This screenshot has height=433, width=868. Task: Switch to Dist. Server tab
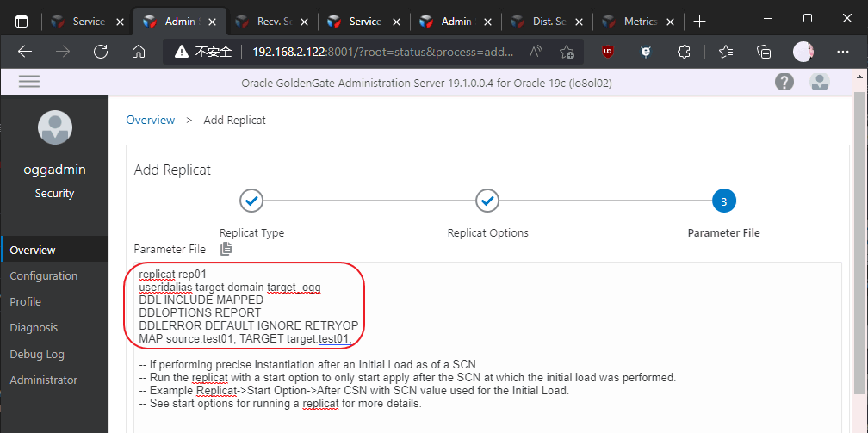(x=547, y=22)
